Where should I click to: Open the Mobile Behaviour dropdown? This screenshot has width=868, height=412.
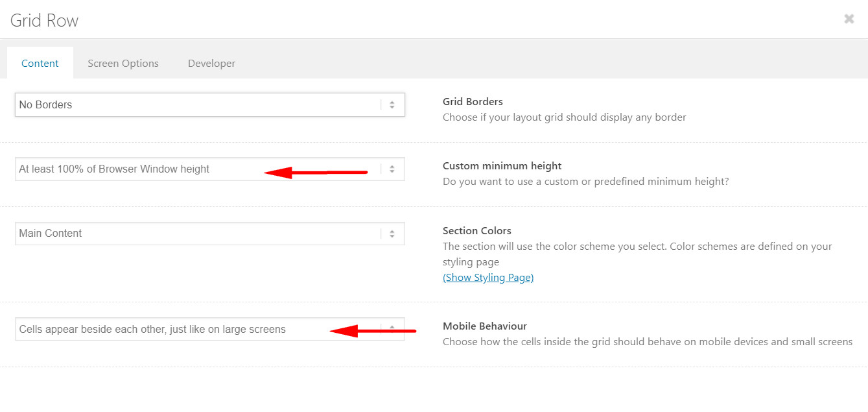tap(210, 329)
